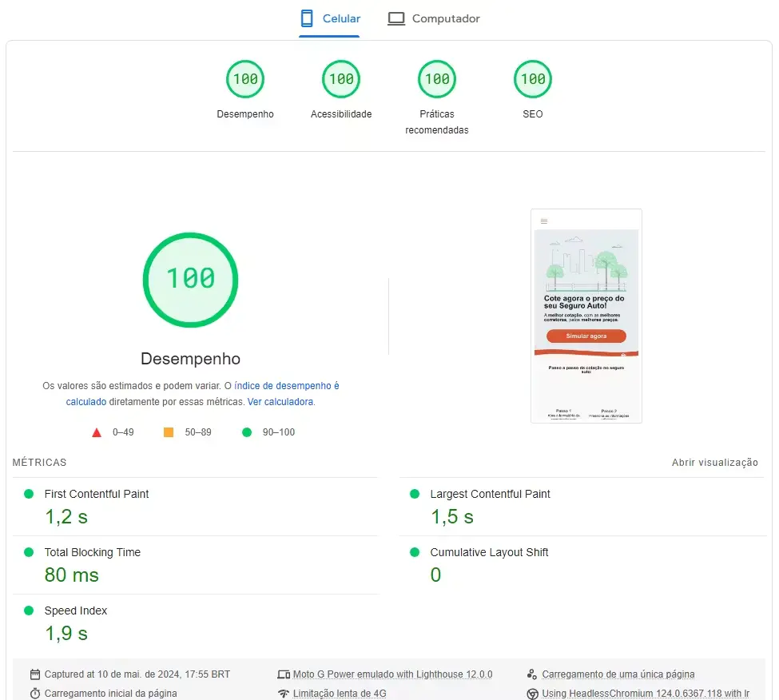Click the device icon before Moto G Power

point(285,674)
